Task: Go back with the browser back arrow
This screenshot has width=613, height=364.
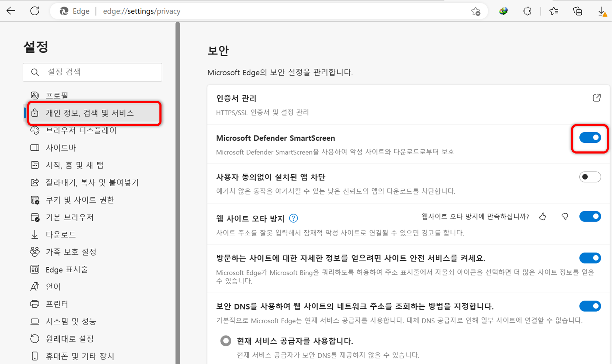Action: coord(11,11)
